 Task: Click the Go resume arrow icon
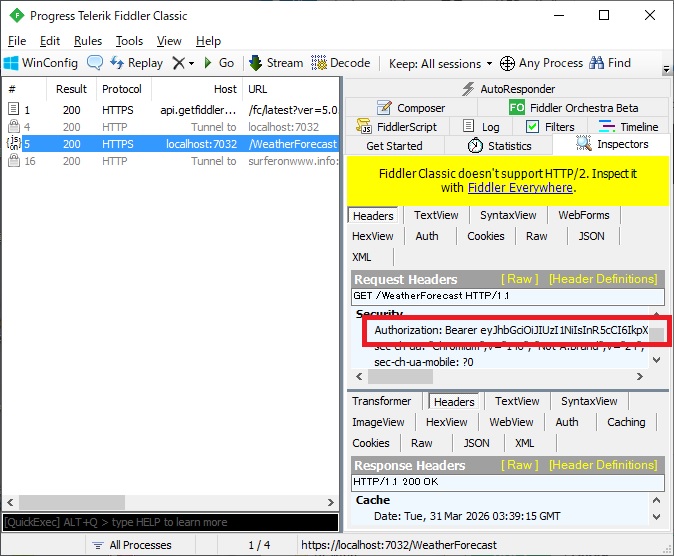point(208,63)
